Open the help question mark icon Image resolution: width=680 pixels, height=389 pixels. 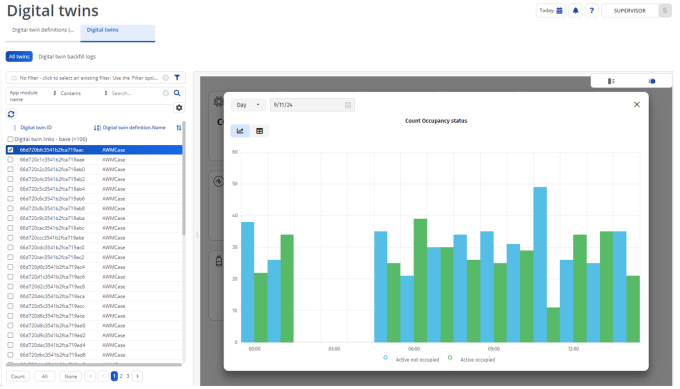pos(592,10)
